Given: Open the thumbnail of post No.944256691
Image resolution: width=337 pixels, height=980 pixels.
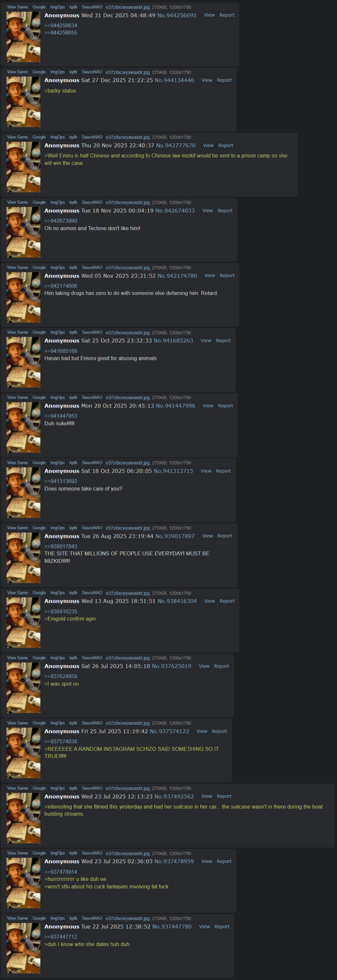Looking at the screenshot, I should click(23, 37).
